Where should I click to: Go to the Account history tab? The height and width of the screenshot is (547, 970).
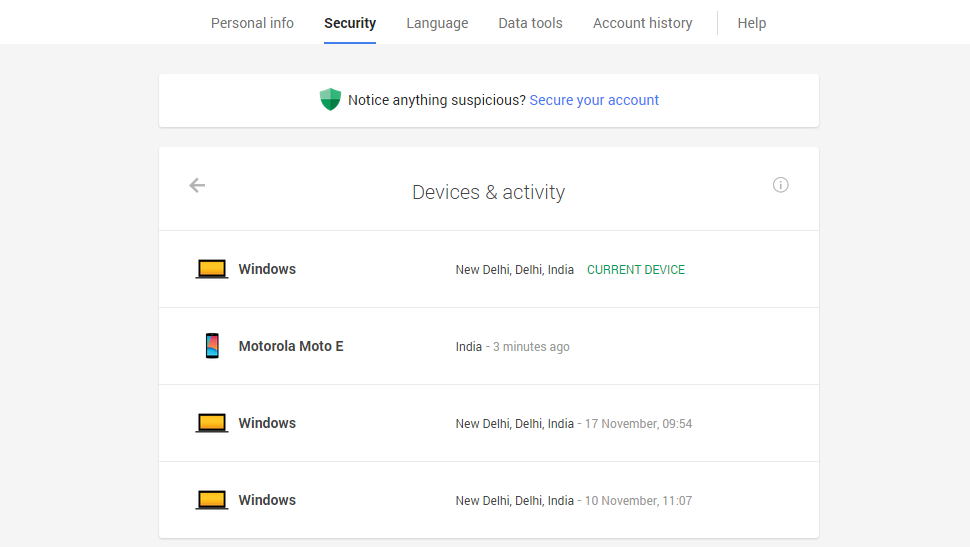(x=642, y=23)
